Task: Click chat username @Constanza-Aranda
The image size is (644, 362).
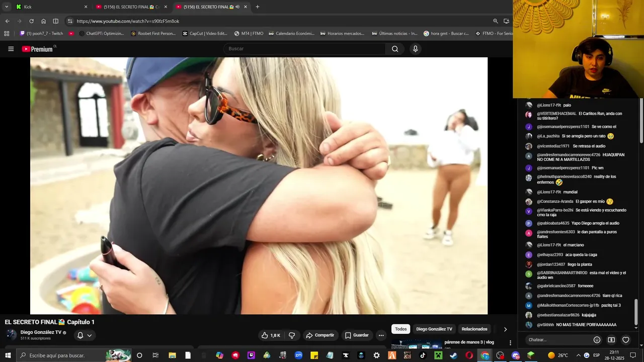Action: [x=555, y=201]
